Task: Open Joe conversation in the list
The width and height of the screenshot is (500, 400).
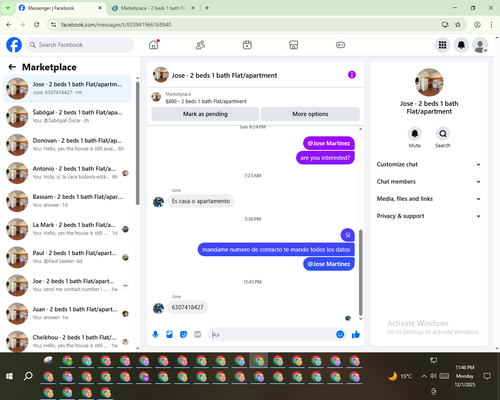Action: pos(67,285)
